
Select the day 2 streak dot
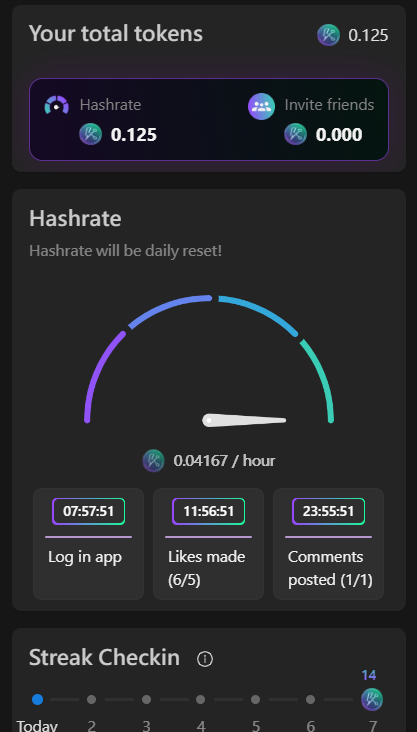click(92, 699)
